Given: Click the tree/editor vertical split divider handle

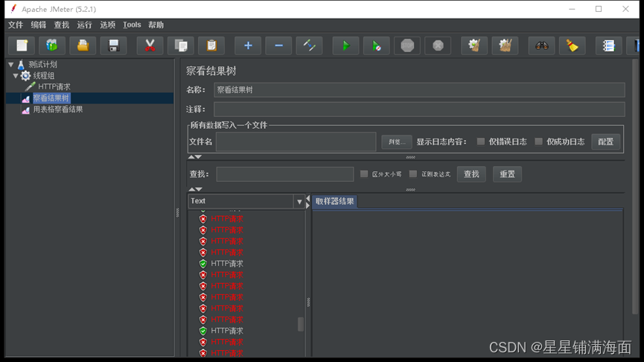Looking at the screenshot, I should pyautogui.click(x=177, y=212).
